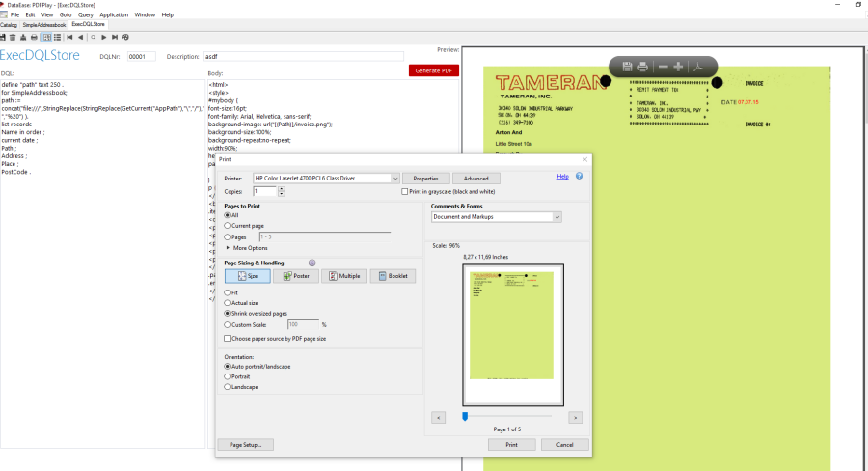Click the search magnifier toolbar icon

pos(93,37)
